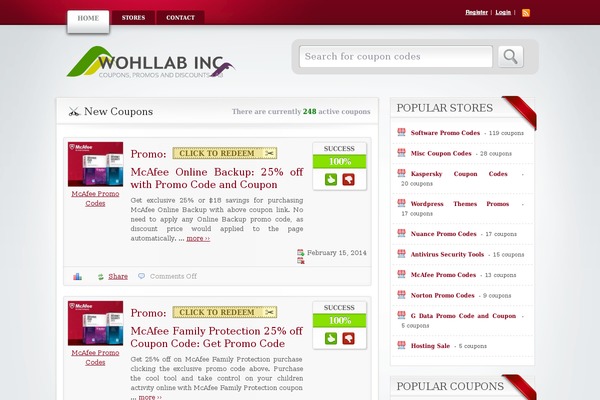Vote thumbs up on Online Backup coupon

331,180
